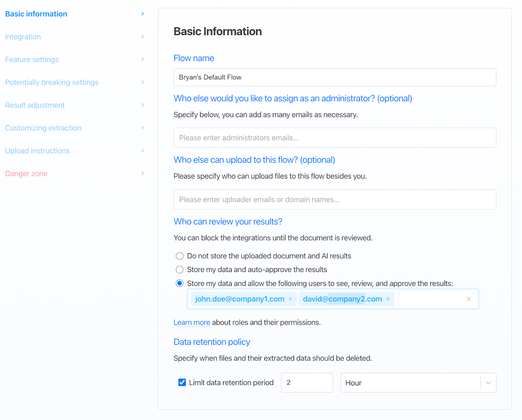Click the administrators emails field

(334, 138)
